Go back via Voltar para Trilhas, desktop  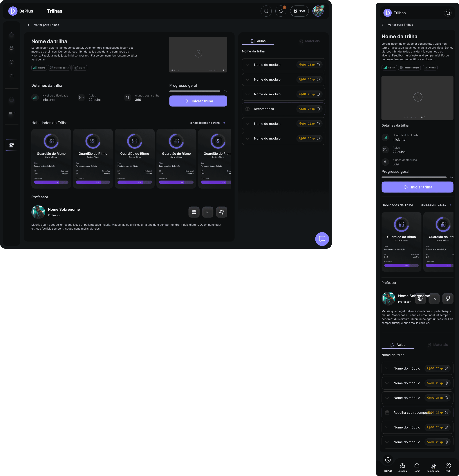point(43,25)
